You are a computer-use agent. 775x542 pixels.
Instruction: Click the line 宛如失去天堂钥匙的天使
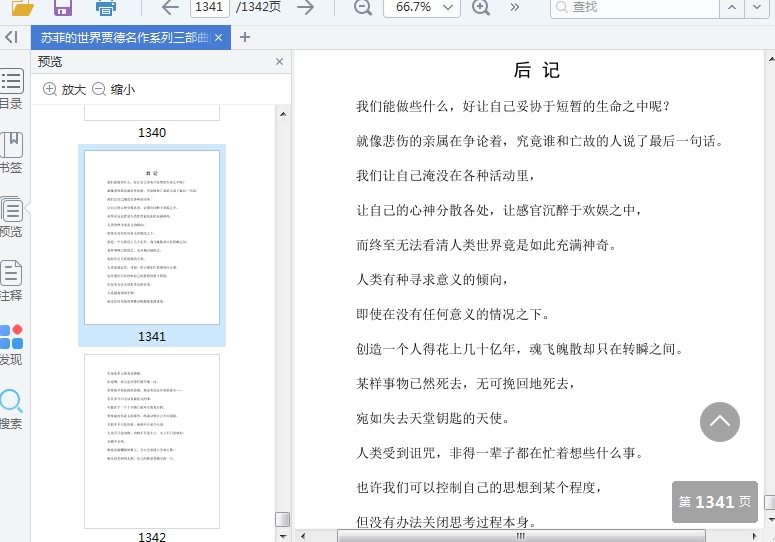[432, 418]
